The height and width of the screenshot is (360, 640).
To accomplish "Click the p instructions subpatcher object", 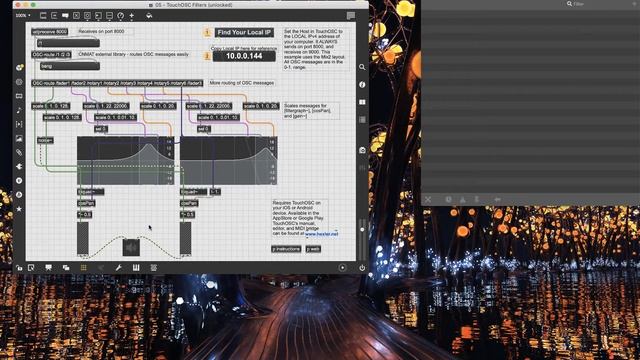I will pos(286,249).
